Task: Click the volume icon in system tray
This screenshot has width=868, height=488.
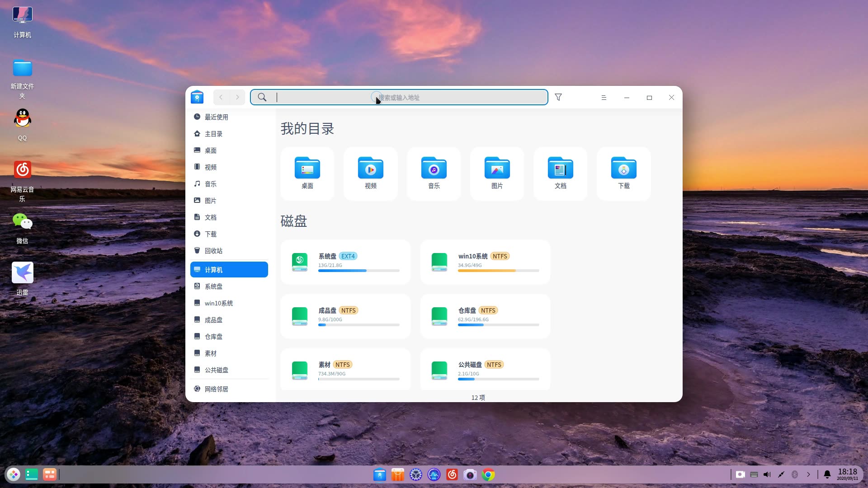Action: [767, 474]
